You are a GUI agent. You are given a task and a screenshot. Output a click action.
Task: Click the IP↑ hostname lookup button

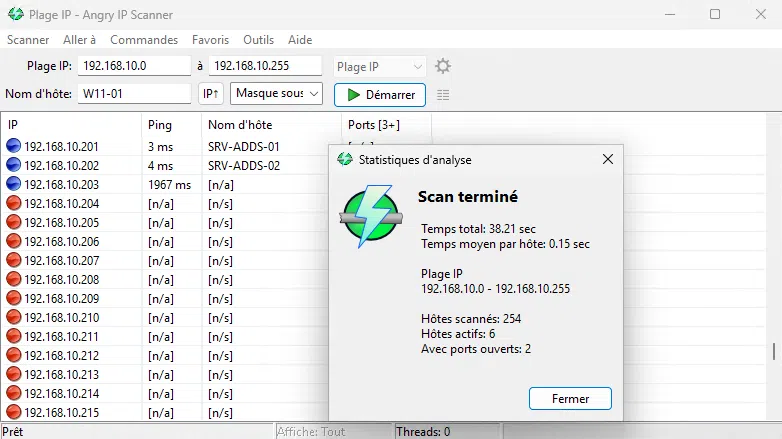211,94
